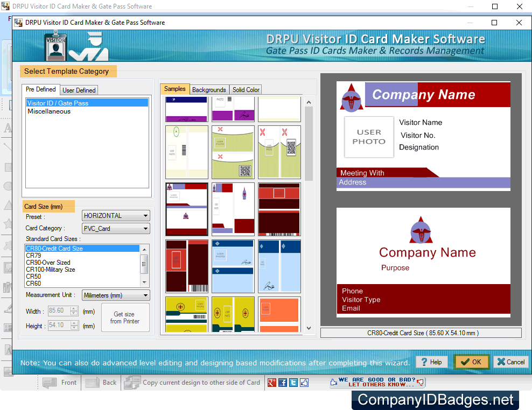
Task: Choose purple blocks template with PHOTO label
Action: (x=233, y=109)
